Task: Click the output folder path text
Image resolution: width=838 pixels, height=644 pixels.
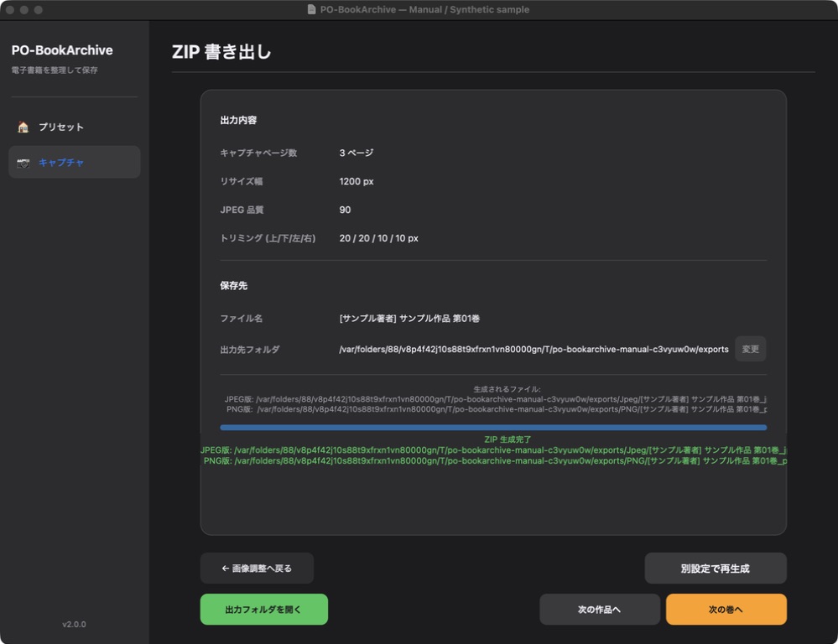Action: click(x=534, y=349)
